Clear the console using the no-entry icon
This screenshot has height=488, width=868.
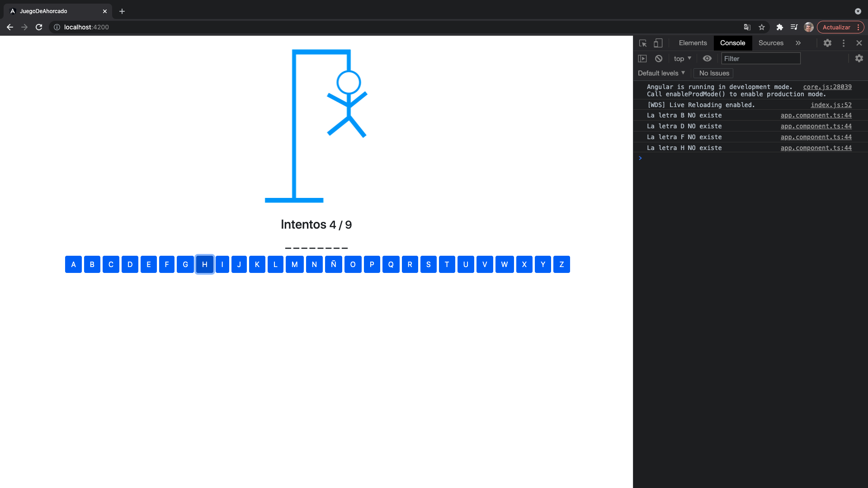pos(658,58)
